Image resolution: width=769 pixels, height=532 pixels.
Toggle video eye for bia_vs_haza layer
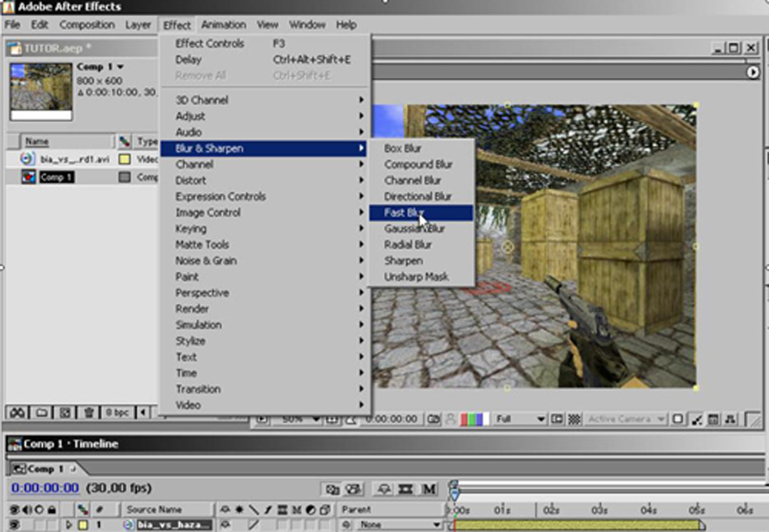click(x=14, y=524)
